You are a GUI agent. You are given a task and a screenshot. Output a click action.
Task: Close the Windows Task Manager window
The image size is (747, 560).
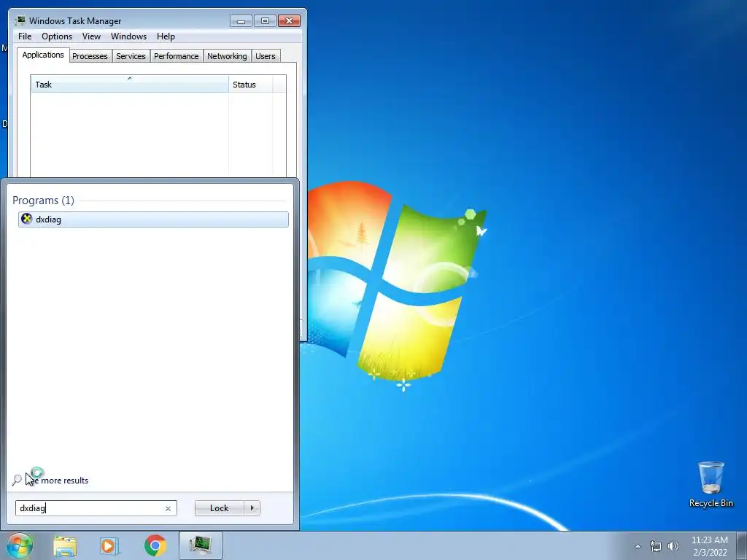289,21
